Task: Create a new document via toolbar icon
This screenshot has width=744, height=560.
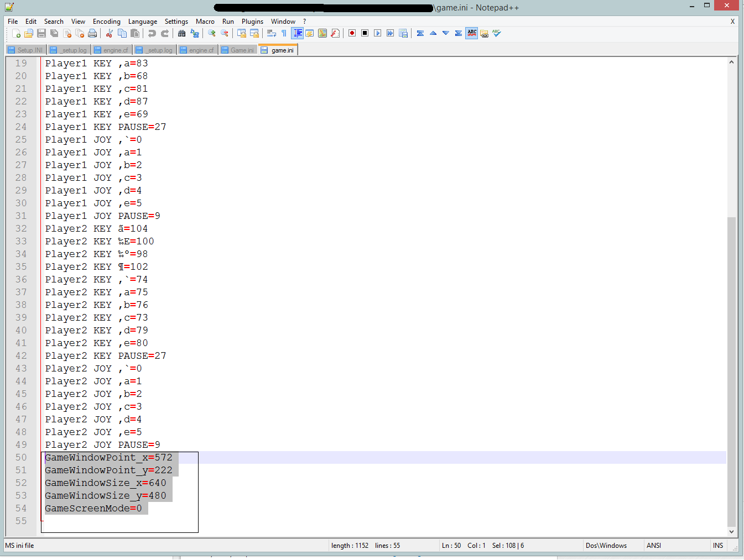Action: point(17,33)
